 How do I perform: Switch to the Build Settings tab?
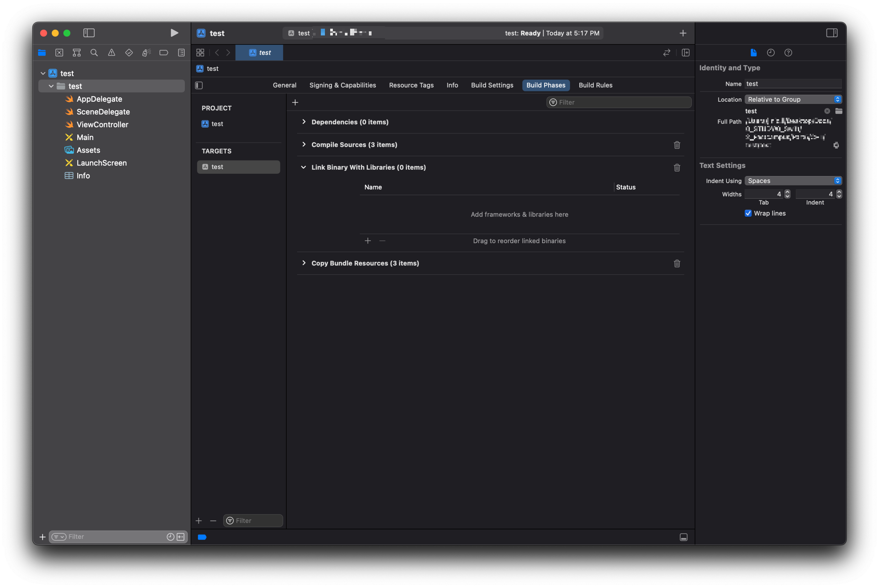pyautogui.click(x=492, y=85)
